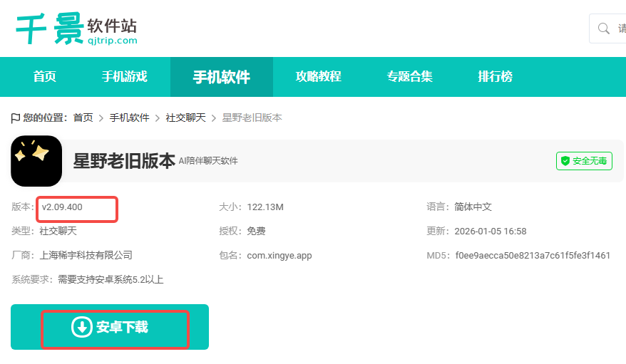Viewport: 626px width, 364px height.
Task: Open the 社交聊天 breadcrumb category
Action: click(185, 118)
